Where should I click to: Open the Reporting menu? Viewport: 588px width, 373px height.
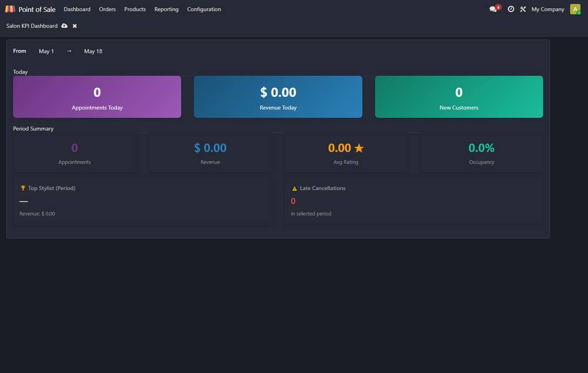pos(166,9)
